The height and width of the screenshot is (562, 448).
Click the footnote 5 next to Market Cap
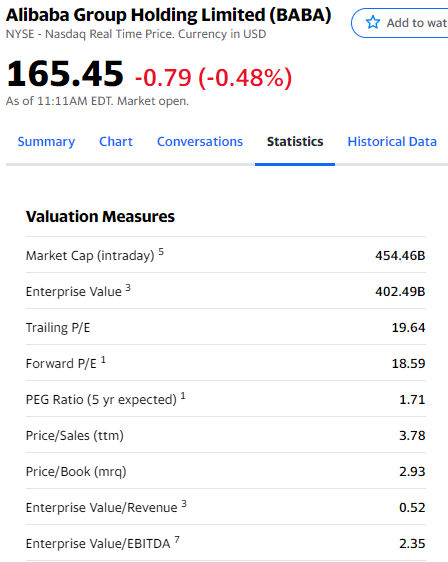click(x=161, y=252)
